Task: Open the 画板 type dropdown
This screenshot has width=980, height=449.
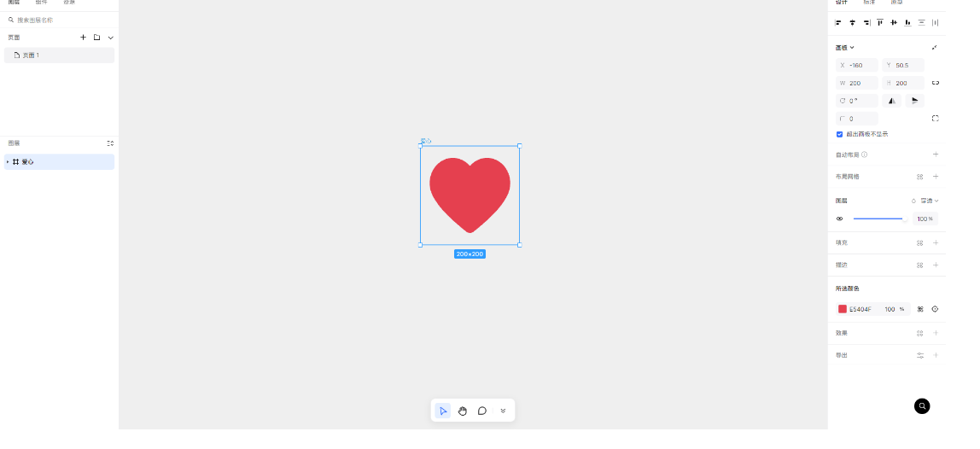Action: (845, 48)
